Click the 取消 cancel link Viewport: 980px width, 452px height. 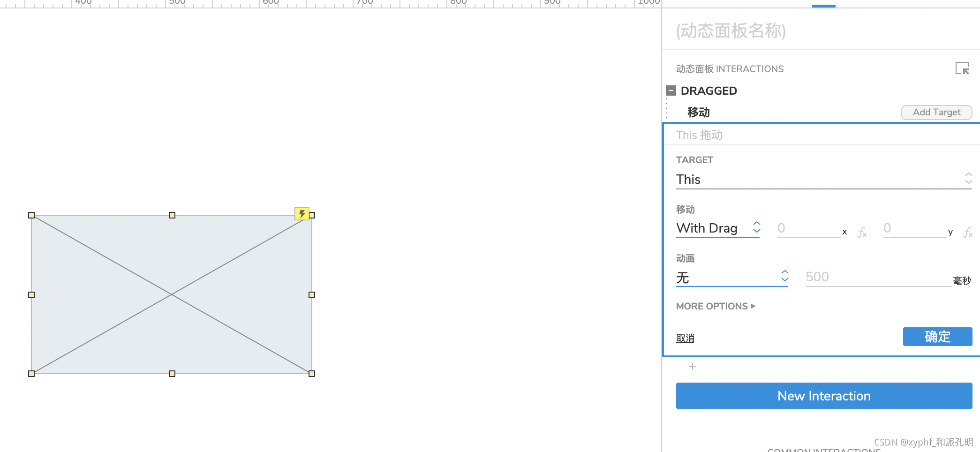click(x=685, y=338)
